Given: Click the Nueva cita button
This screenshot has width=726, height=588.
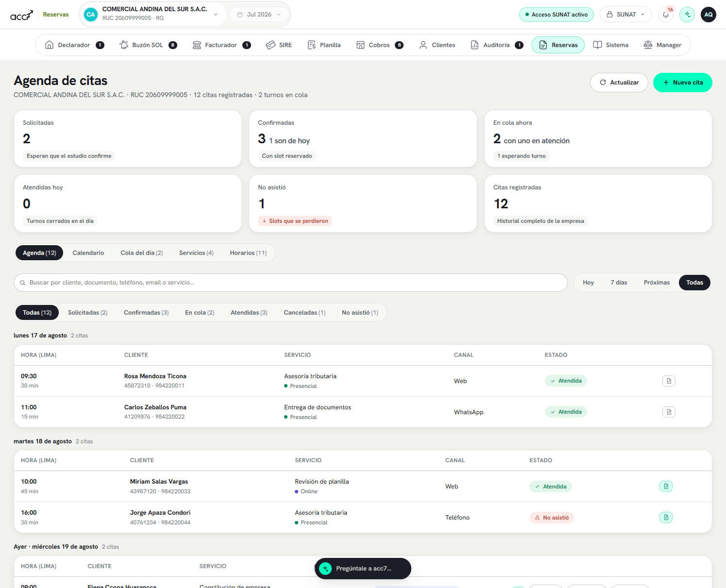Looking at the screenshot, I should [x=682, y=83].
